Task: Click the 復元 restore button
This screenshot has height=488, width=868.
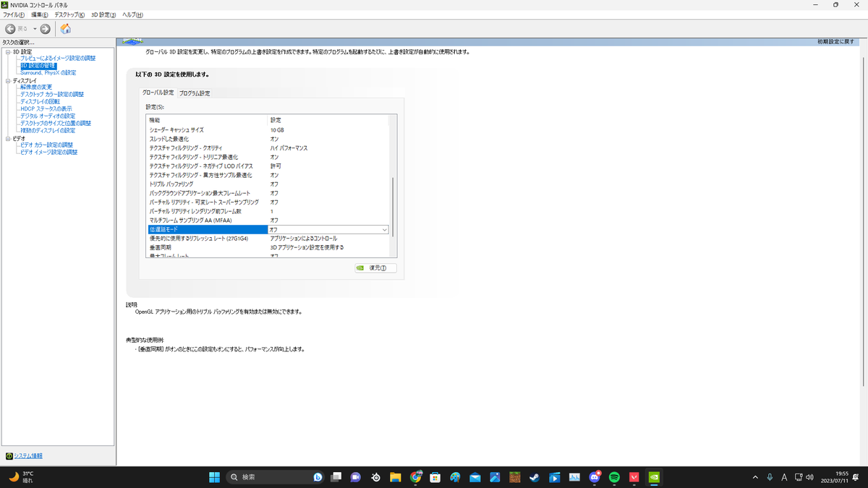Action: 375,267
